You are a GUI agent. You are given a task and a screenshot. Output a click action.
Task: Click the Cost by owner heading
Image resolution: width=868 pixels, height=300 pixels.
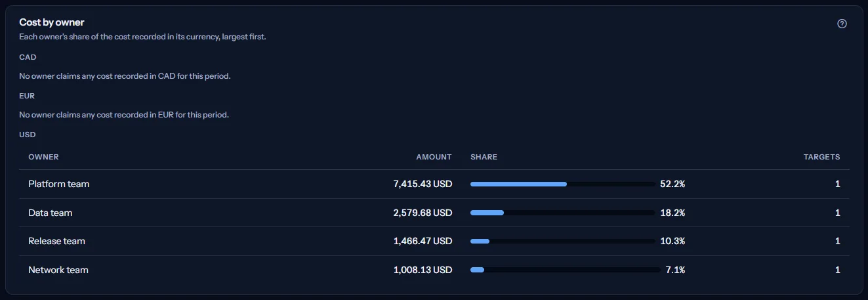coord(52,22)
